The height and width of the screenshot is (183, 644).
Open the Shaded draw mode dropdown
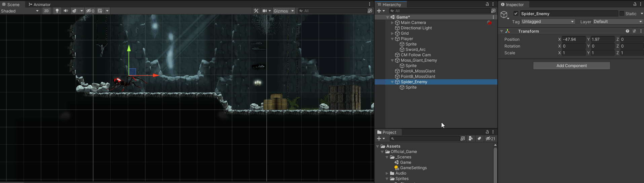coord(20,11)
